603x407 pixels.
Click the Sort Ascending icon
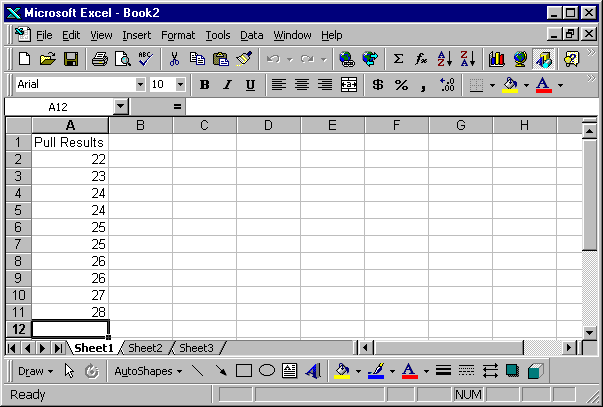coord(445,59)
